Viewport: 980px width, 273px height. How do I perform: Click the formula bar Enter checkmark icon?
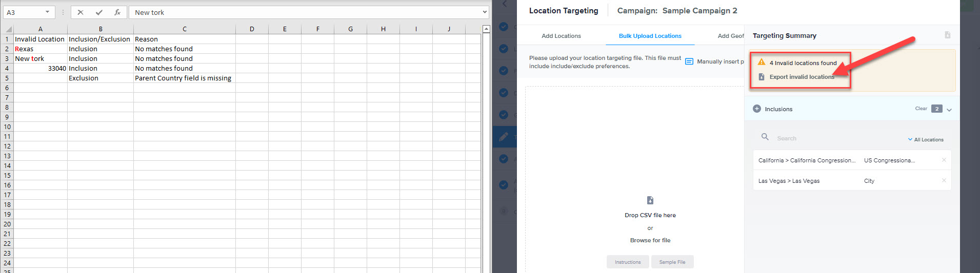[x=99, y=12]
